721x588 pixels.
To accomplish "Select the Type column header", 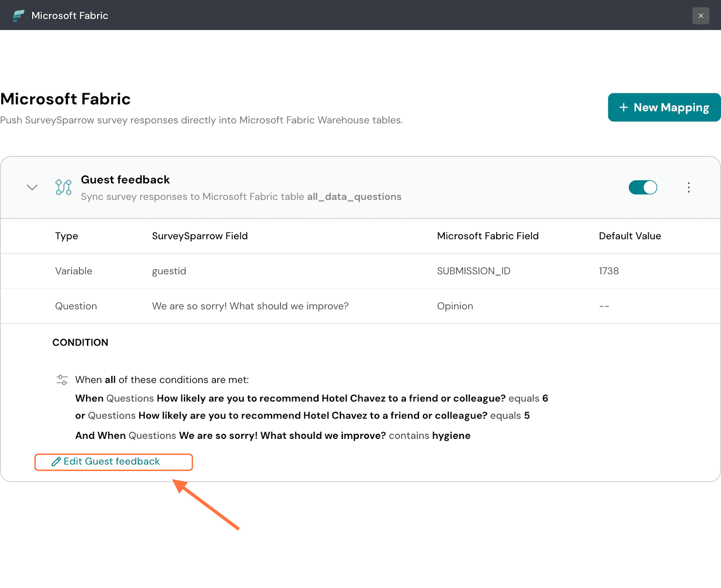I will coord(67,236).
